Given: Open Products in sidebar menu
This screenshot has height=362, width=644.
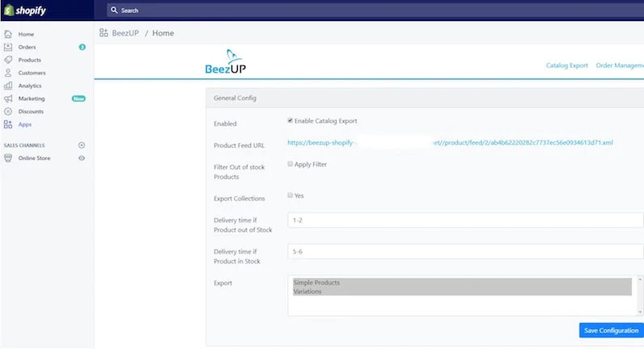Looking at the screenshot, I should click(x=30, y=60).
